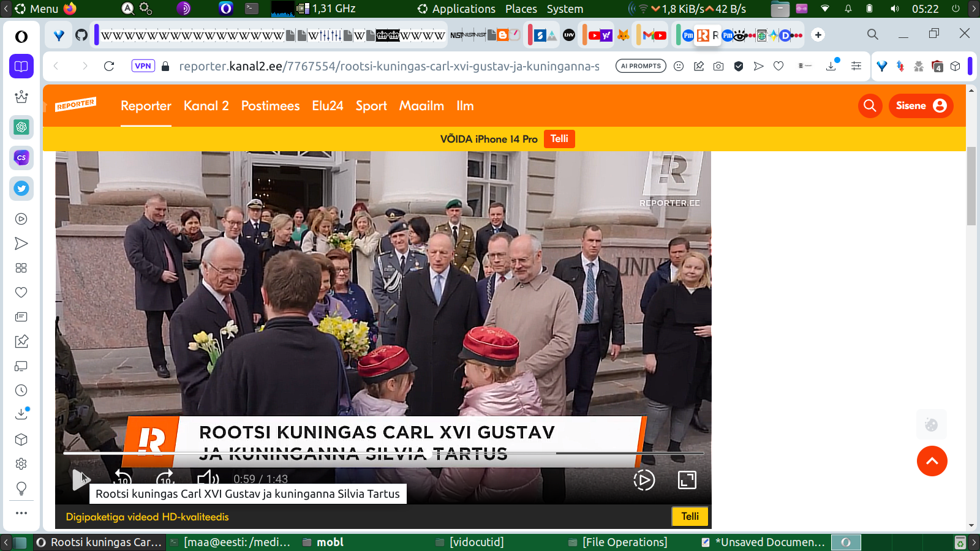Viewport: 980px width, 551px height.
Task: Open Bookmarks heart icon in the sidebar
Action: [21, 293]
